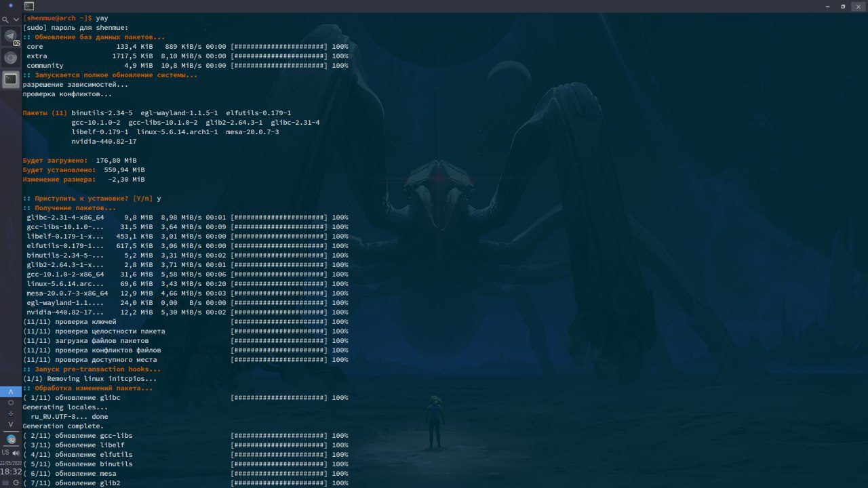This screenshot has height=488, width=868.
Task: Click the progress bar of the 'core' database row
Action: [279, 47]
